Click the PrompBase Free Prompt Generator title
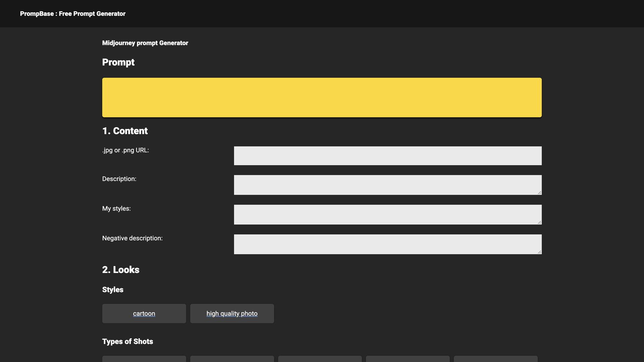 (x=72, y=14)
